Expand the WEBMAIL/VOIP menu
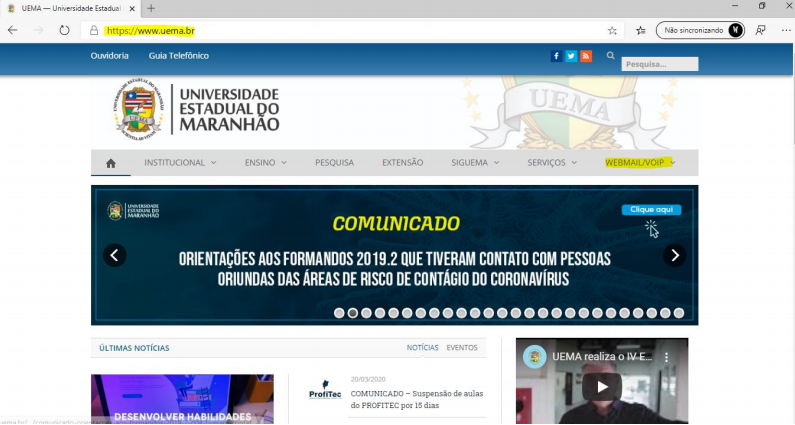Image resolution: width=795 pixels, height=425 pixels. tap(640, 163)
